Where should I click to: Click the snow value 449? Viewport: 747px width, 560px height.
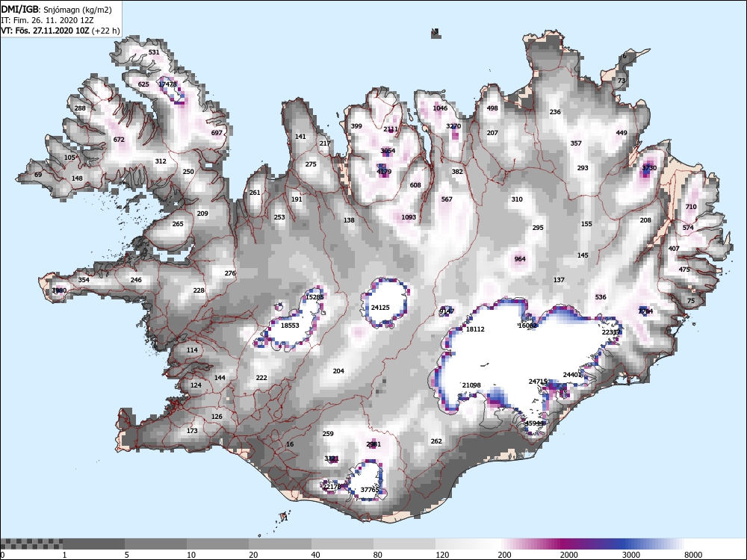622,133
